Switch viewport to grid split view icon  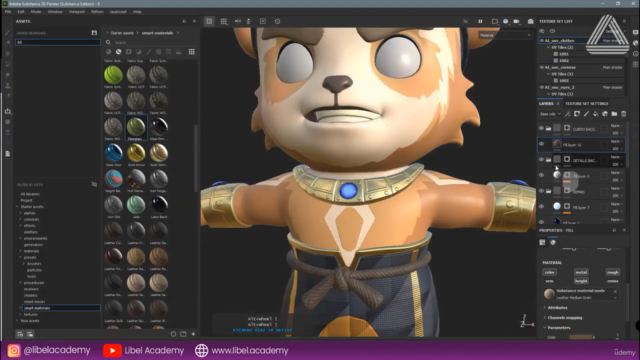pyautogui.click(x=224, y=21)
